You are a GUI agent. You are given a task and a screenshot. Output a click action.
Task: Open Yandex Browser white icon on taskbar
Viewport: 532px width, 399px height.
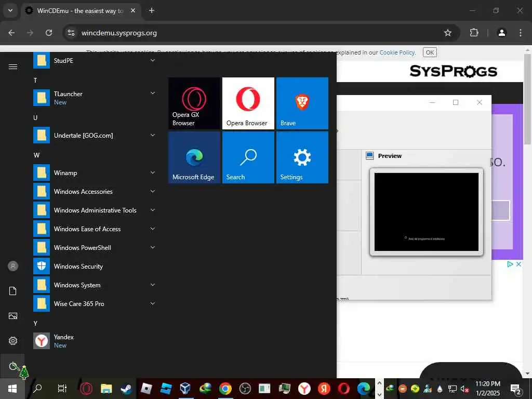pyautogui.click(x=304, y=388)
